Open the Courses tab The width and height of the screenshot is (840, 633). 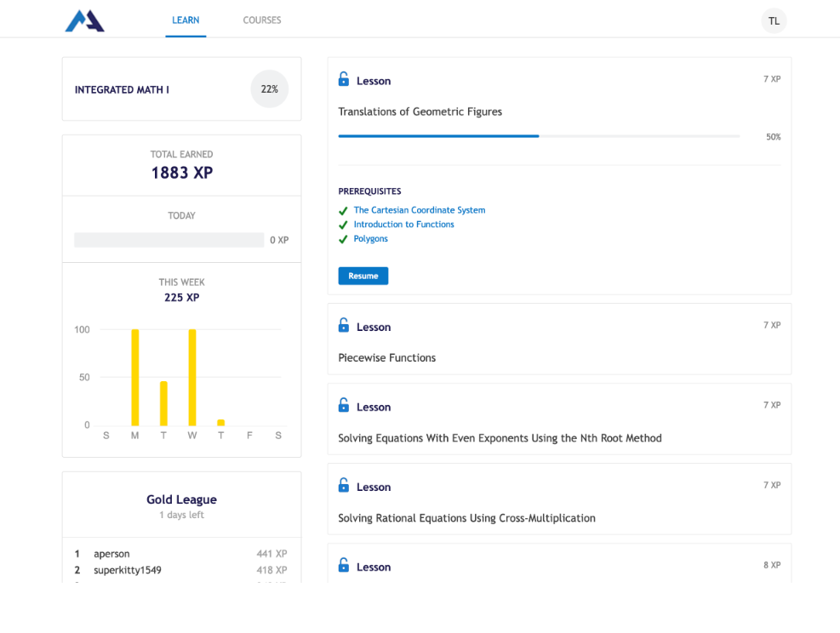pyautogui.click(x=262, y=20)
